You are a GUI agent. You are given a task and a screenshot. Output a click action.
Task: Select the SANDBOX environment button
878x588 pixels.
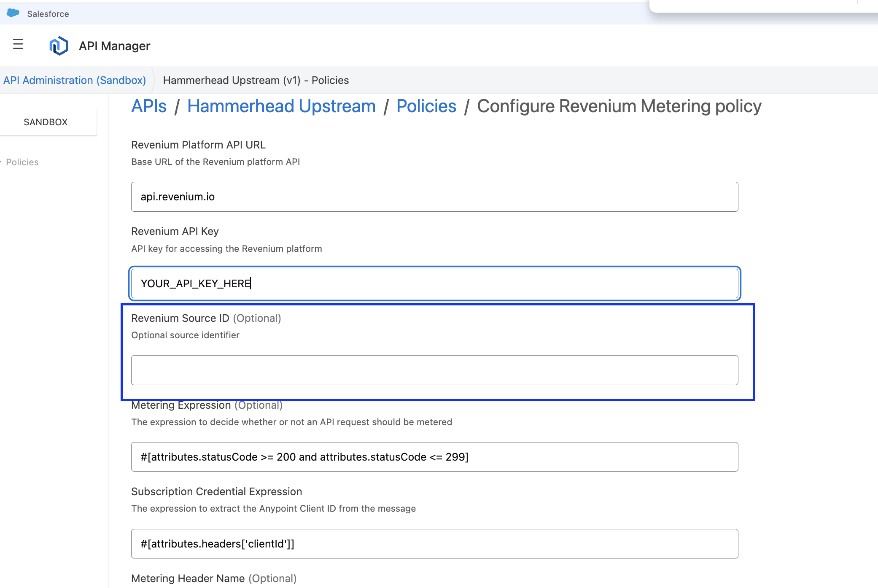click(46, 122)
